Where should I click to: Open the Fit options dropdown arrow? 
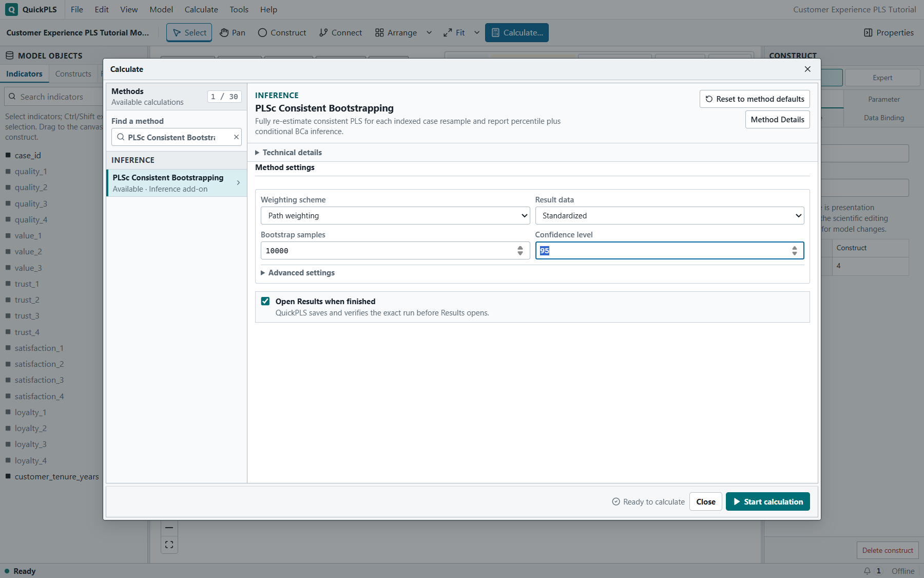click(x=477, y=32)
